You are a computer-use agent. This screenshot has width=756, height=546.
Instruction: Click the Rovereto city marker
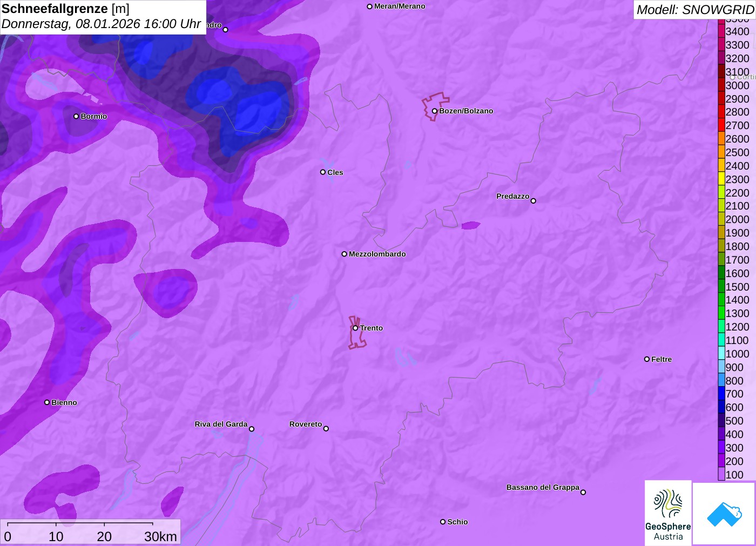(x=326, y=429)
